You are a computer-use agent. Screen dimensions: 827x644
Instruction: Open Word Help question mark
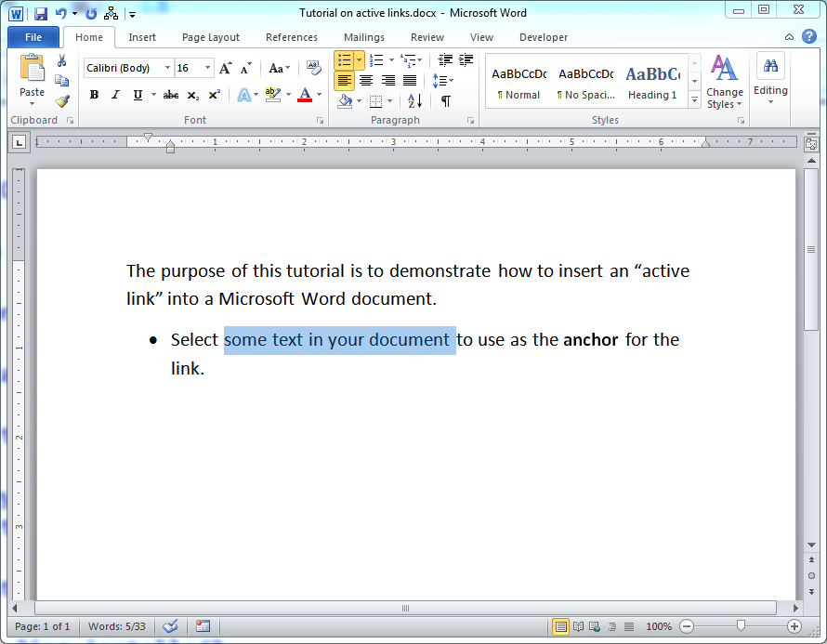pyautogui.click(x=809, y=36)
